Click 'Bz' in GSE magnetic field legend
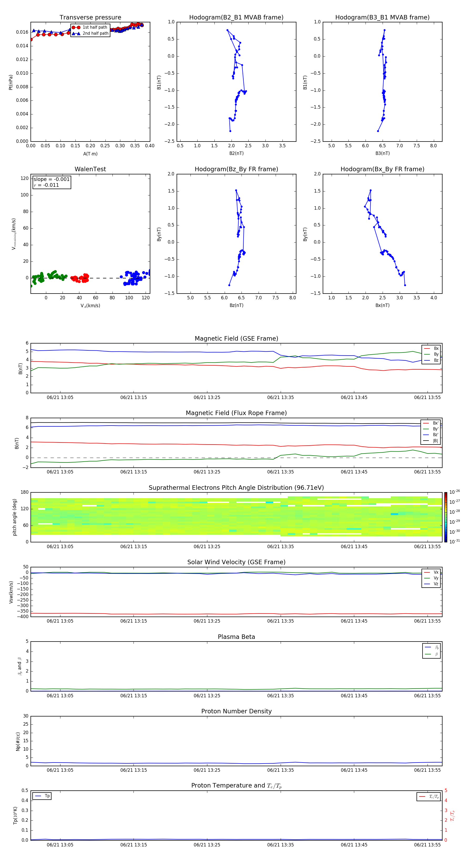 (x=436, y=361)
